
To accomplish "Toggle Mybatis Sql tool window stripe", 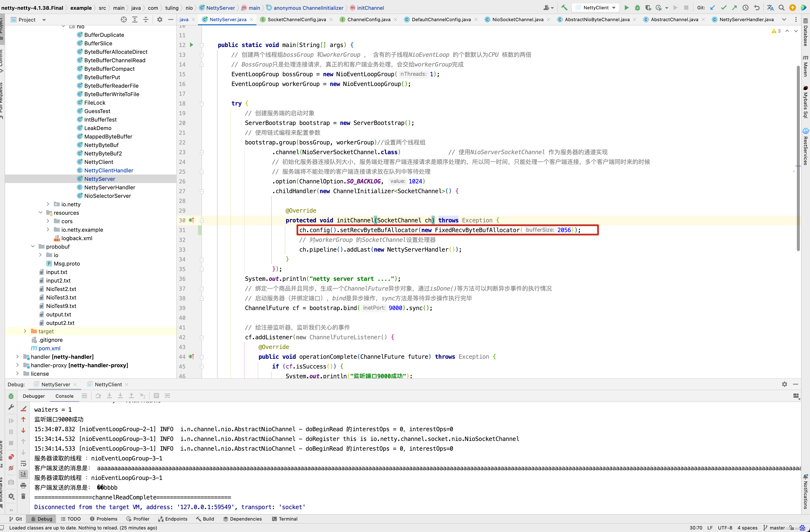I will coord(805,102).
